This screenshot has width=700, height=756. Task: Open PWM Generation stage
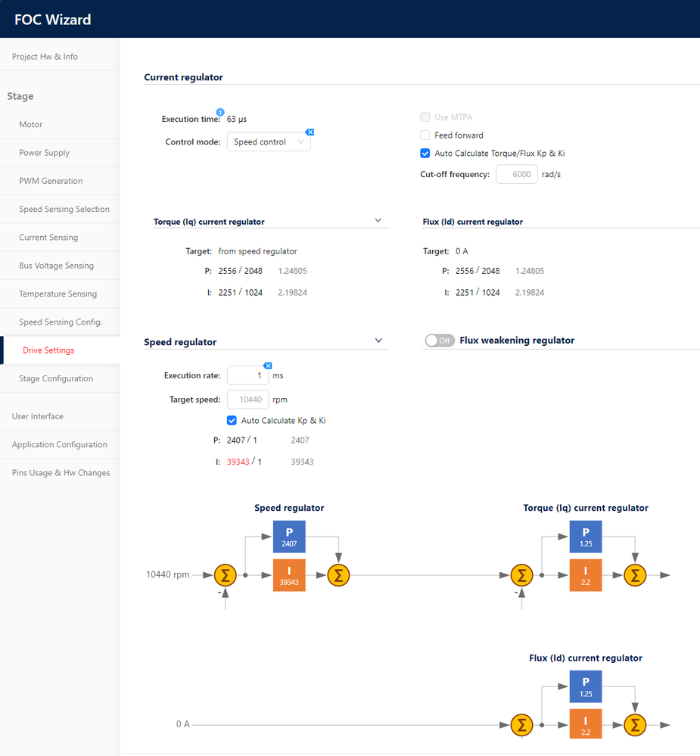click(51, 181)
